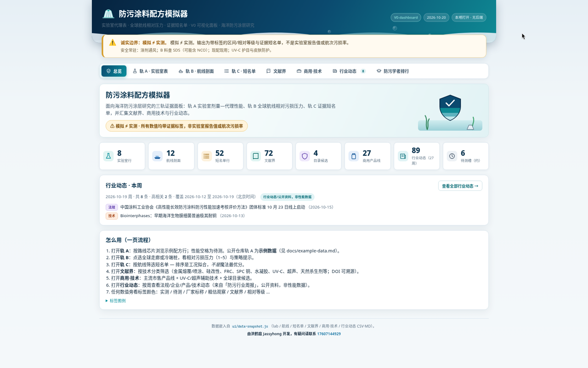
Task: Click the V0-dashboard badge
Action: [x=406, y=17]
